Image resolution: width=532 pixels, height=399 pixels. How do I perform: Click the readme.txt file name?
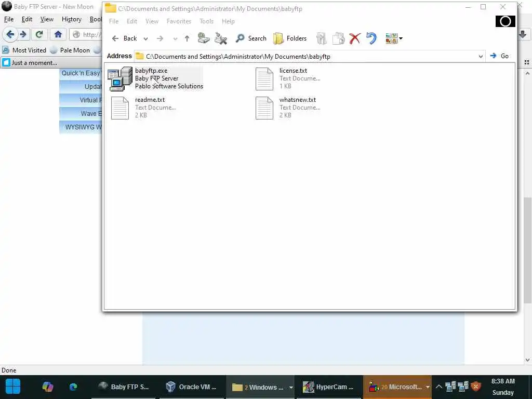pos(150,100)
